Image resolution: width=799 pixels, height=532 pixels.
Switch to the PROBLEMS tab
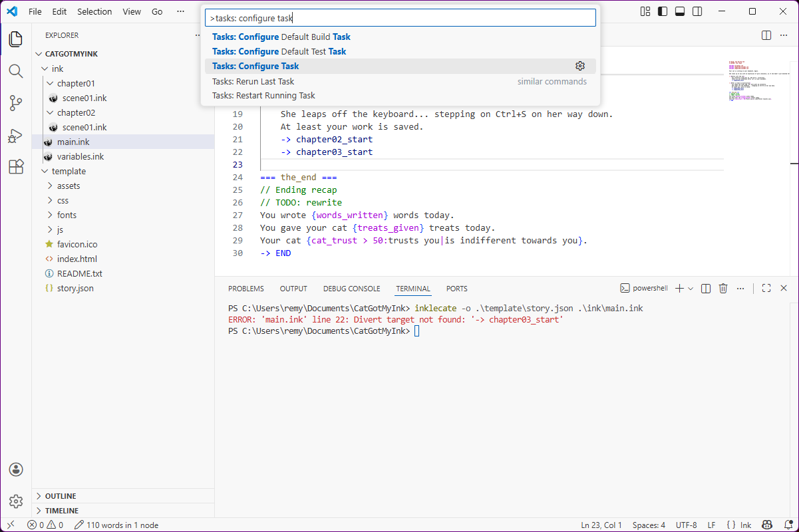coord(246,289)
